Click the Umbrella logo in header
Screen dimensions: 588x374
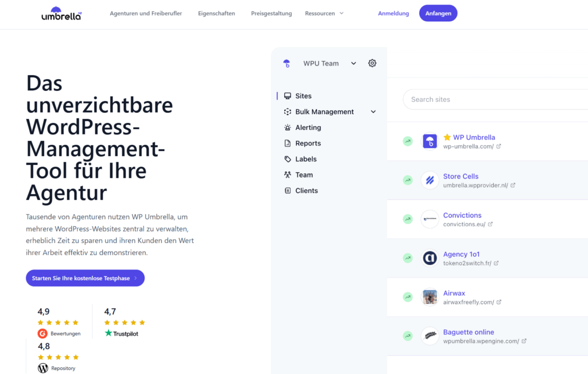point(61,13)
